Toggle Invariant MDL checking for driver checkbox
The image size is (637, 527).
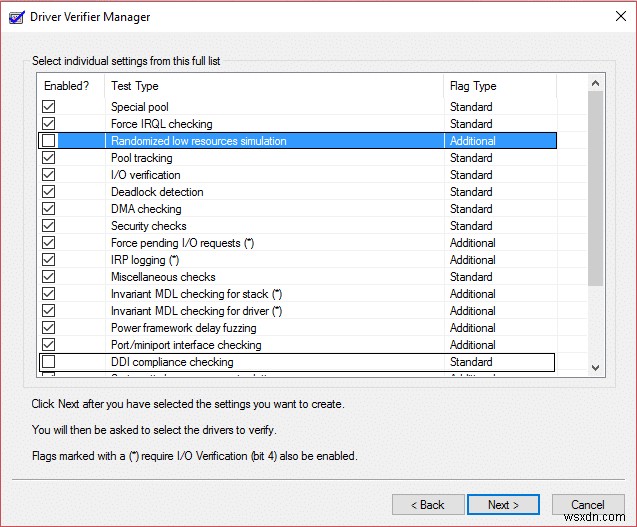tap(49, 311)
